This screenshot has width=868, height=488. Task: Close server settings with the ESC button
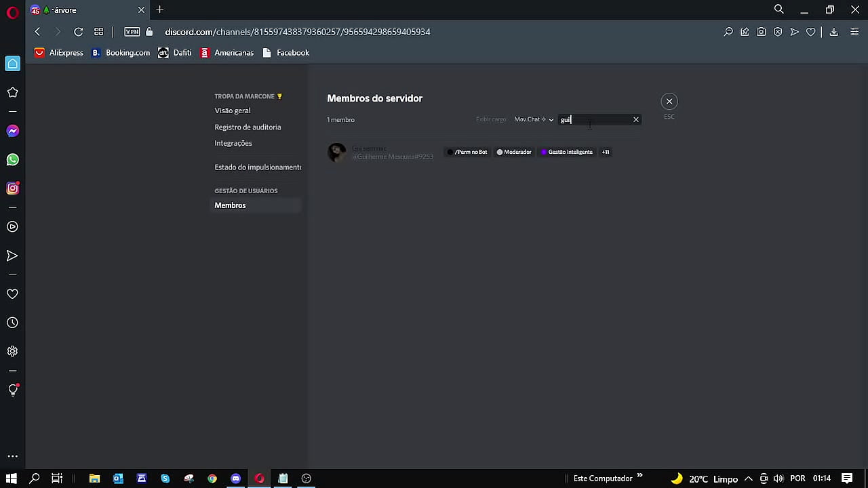[669, 102]
